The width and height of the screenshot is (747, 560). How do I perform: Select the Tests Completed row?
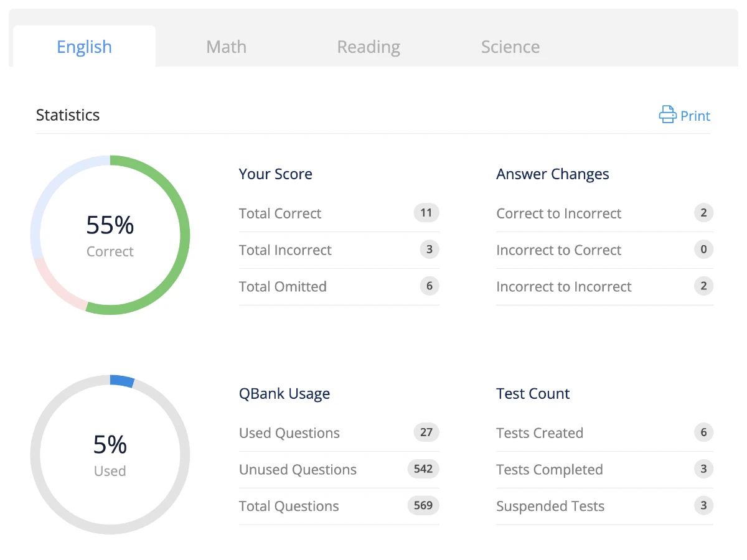pyautogui.click(x=604, y=470)
